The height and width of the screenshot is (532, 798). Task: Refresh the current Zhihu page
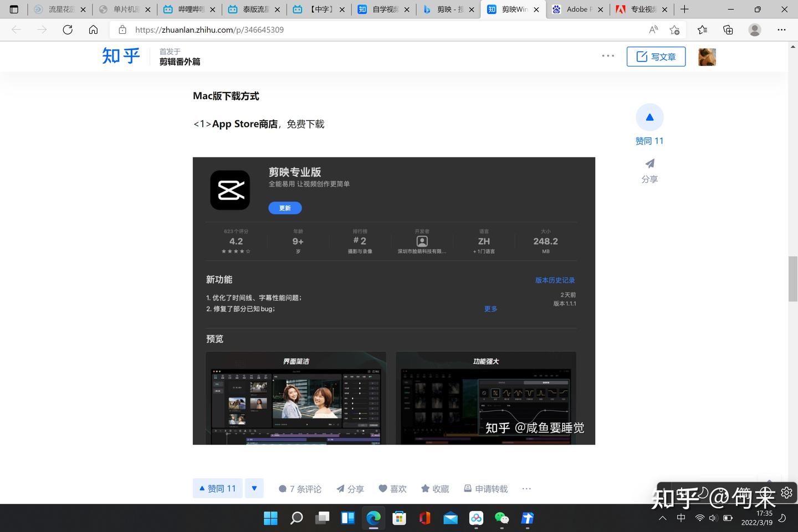click(68, 30)
